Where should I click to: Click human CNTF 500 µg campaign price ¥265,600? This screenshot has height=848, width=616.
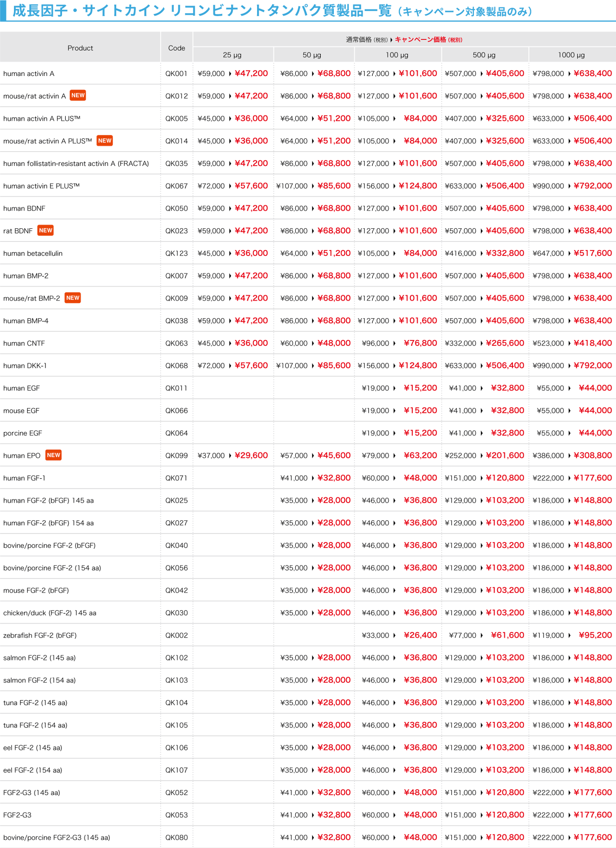click(x=505, y=343)
